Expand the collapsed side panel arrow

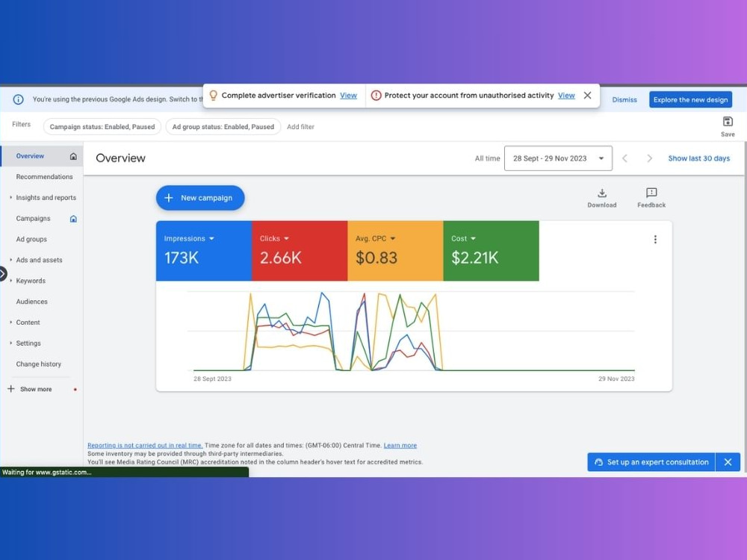(x=3, y=274)
